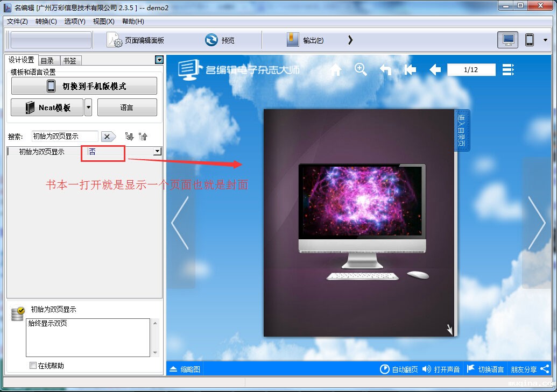Toggle the 在线帮助 checkbox

[x=33, y=366]
